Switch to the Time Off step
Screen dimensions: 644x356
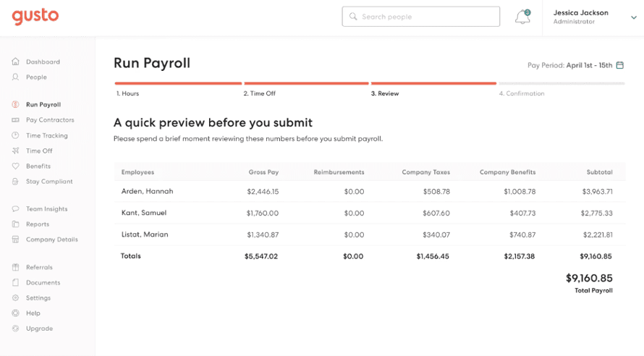coord(260,93)
